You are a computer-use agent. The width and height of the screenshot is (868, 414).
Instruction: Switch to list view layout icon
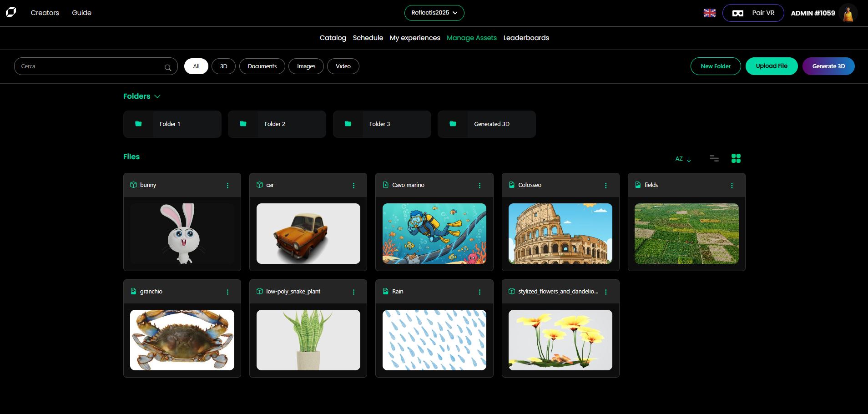[x=714, y=158]
